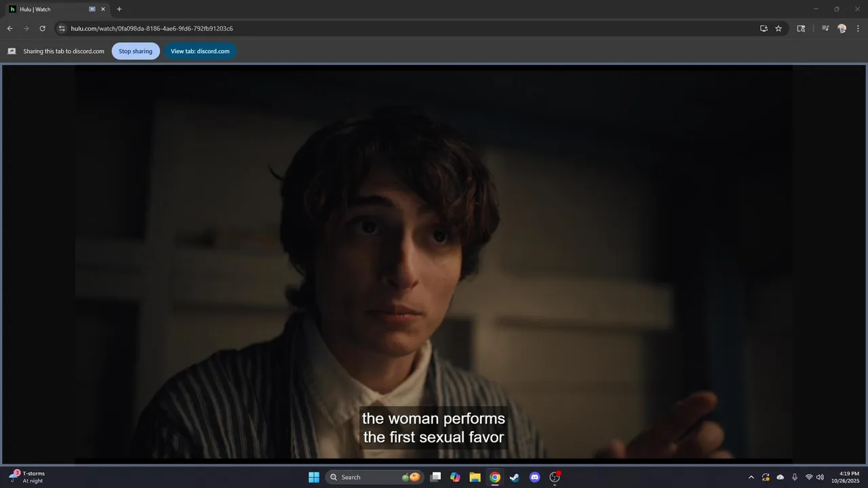Open the Chrome three-dot menu
This screenshot has width=868, height=488.
859,28
